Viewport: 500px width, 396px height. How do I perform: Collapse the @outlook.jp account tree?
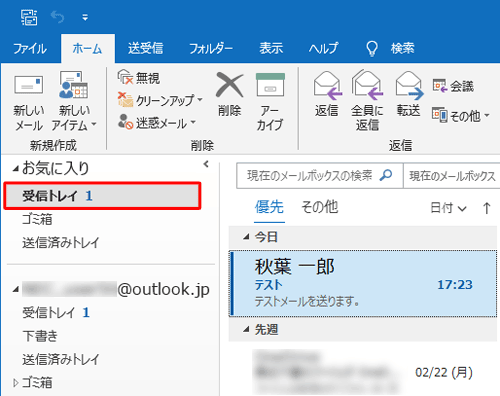coord(15,290)
